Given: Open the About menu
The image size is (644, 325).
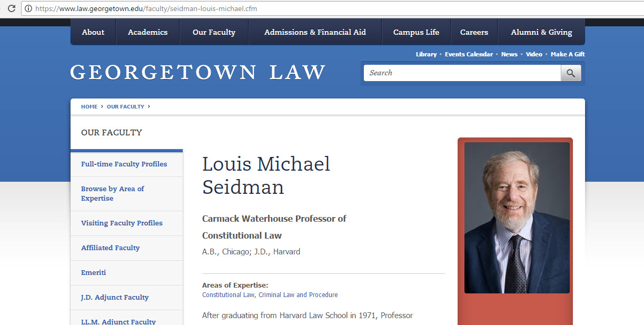Looking at the screenshot, I should pos(93,32).
